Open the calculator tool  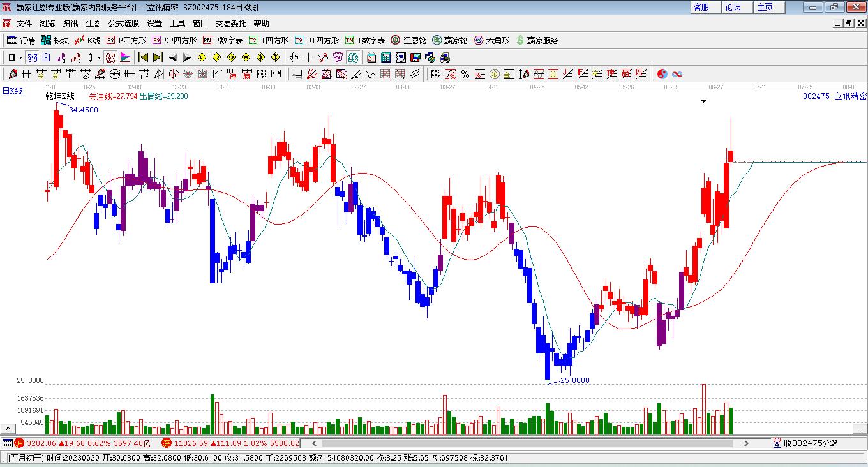(385, 57)
